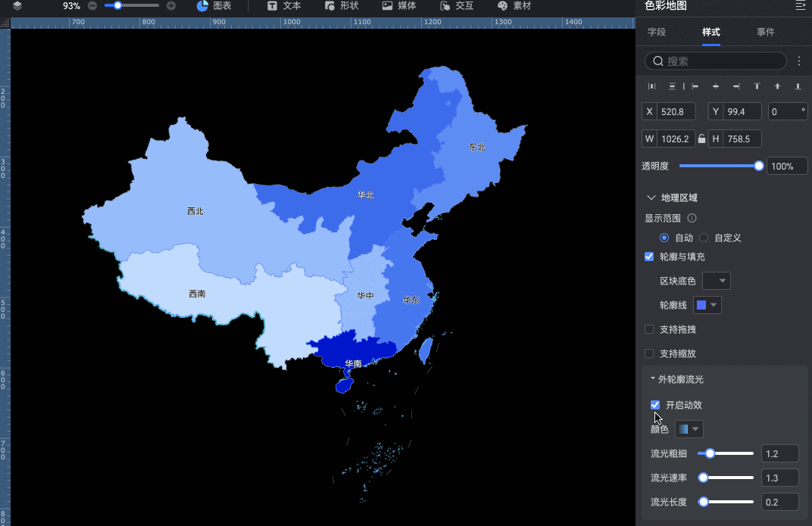Distribute horizontally alignment icon
Screen dimensions: 812x526
coord(652,86)
